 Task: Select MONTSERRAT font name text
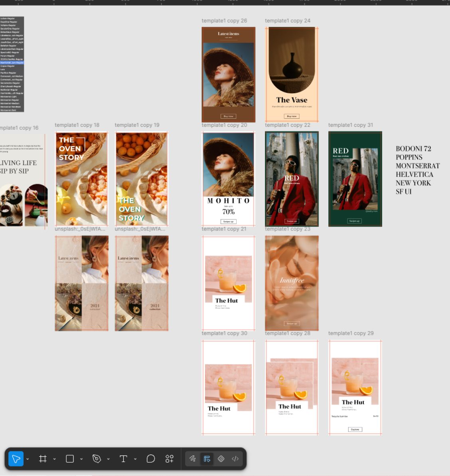418,166
